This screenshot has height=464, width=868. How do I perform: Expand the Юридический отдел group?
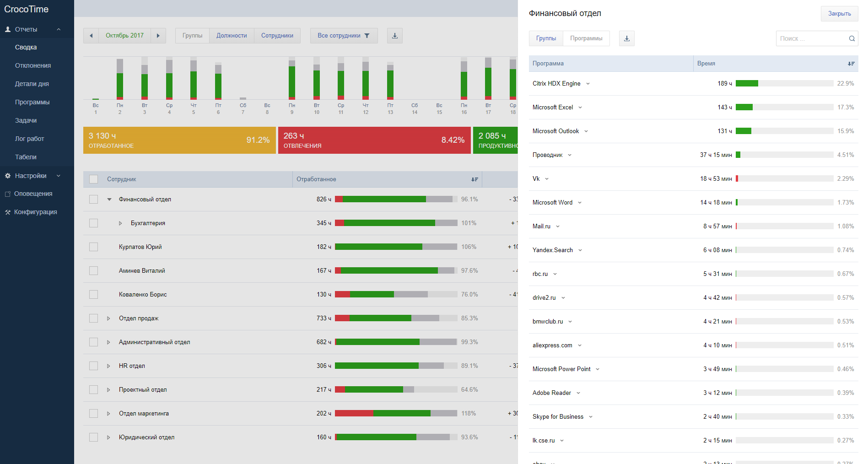[108, 437]
